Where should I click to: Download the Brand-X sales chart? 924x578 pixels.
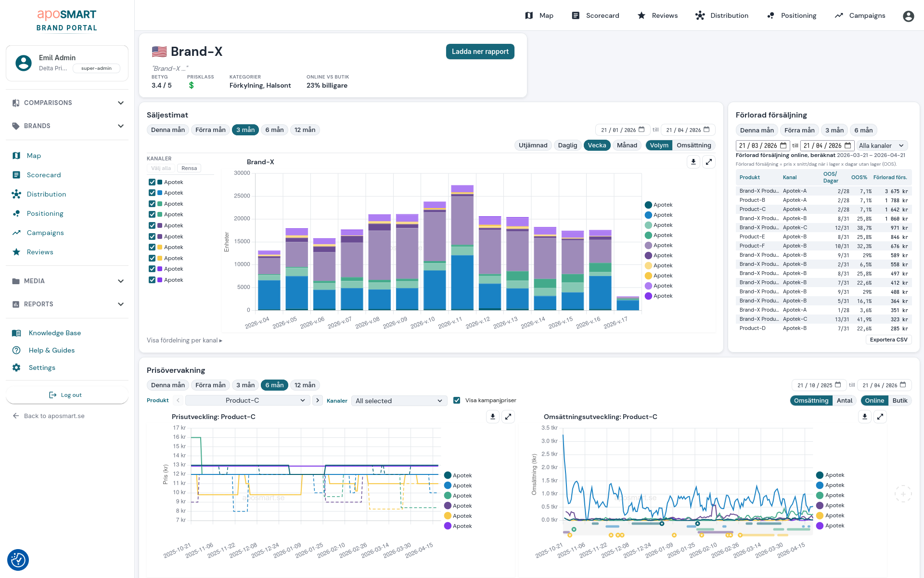coord(693,162)
